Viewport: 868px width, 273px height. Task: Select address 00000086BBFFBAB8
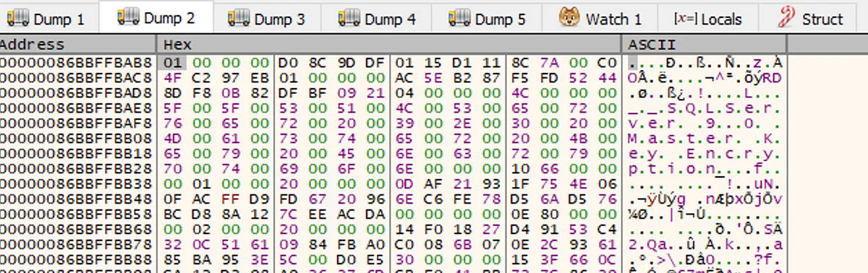click(x=77, y=63)
